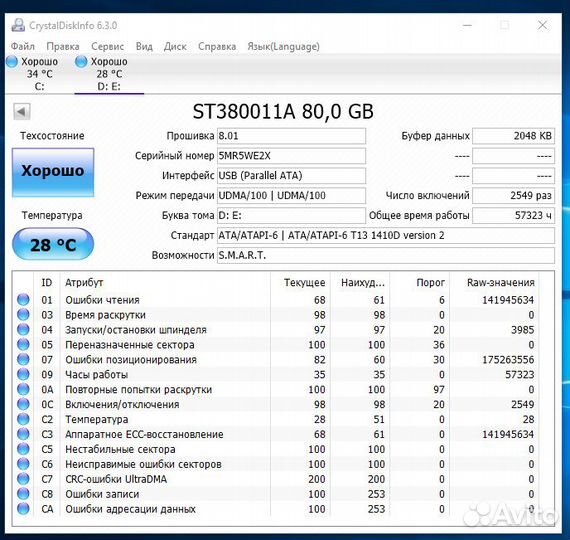
Task: Click the blue Хорошо health status button
Action: (53, 172)
